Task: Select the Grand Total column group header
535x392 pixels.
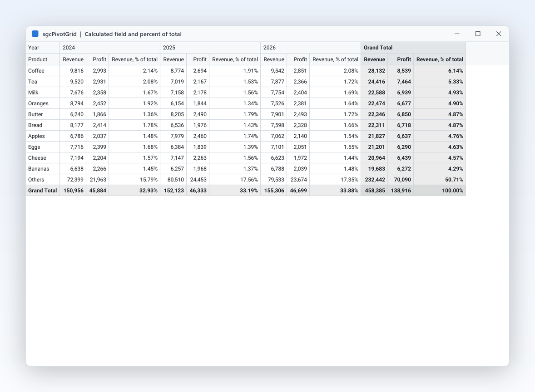Action: pos(413,48)
